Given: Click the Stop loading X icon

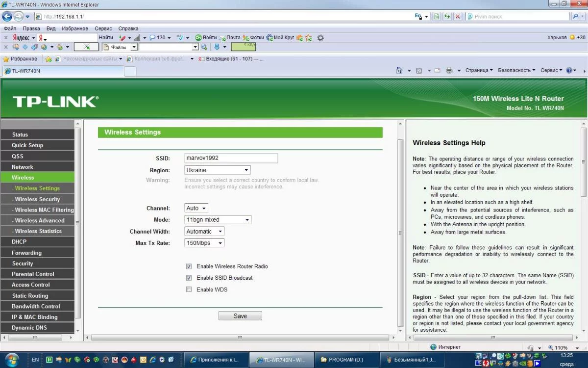Looking at the screenshot, I should (458, 16).
